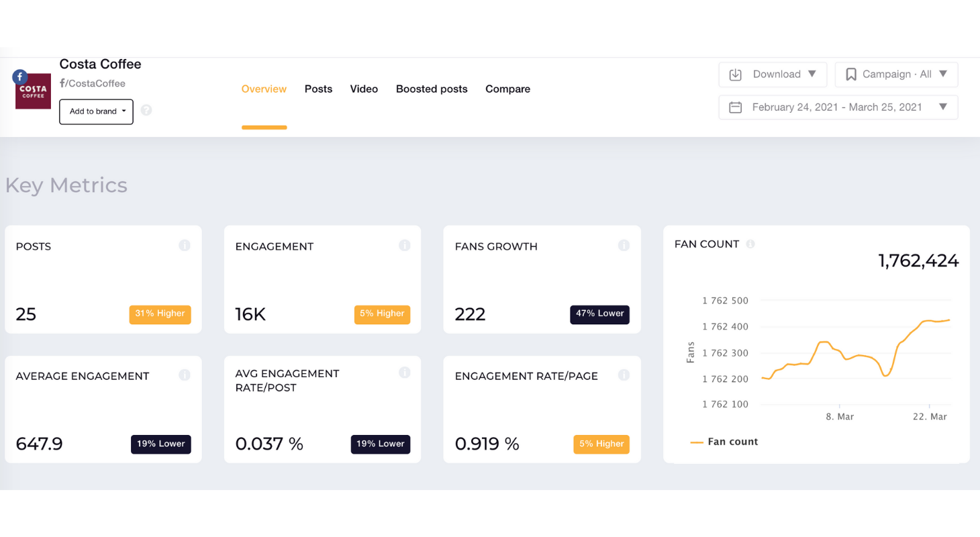Image resolution: width=980 pixels, height=537 pixels.
Task: Click the Costa Coffee page title
Action: [101, 64]
